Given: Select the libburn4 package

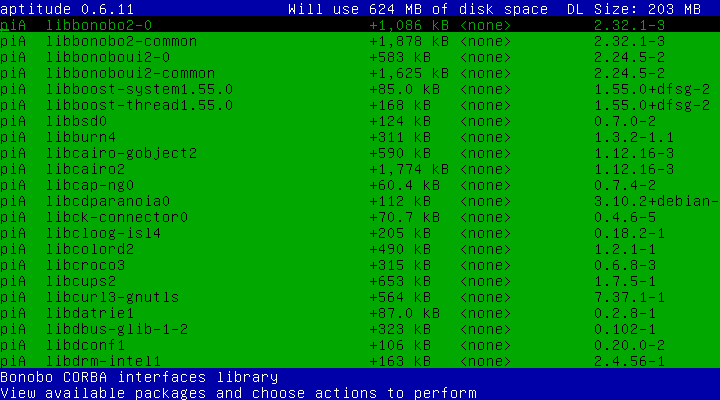Looking at the screenshot, I should point(80,137).
